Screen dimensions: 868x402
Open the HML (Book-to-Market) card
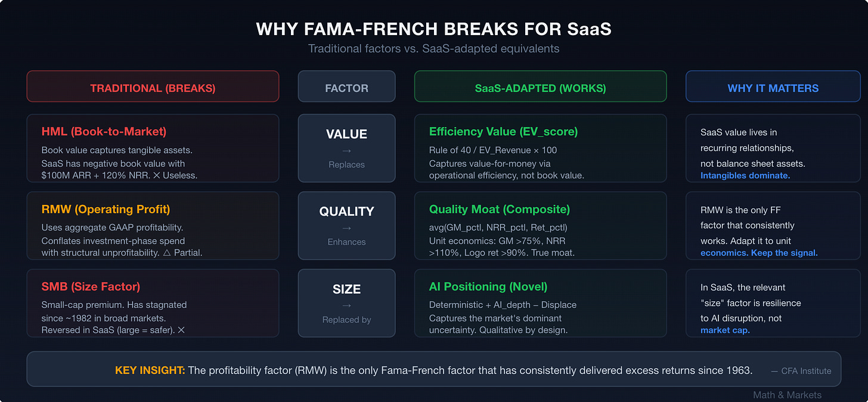point(153,148)
